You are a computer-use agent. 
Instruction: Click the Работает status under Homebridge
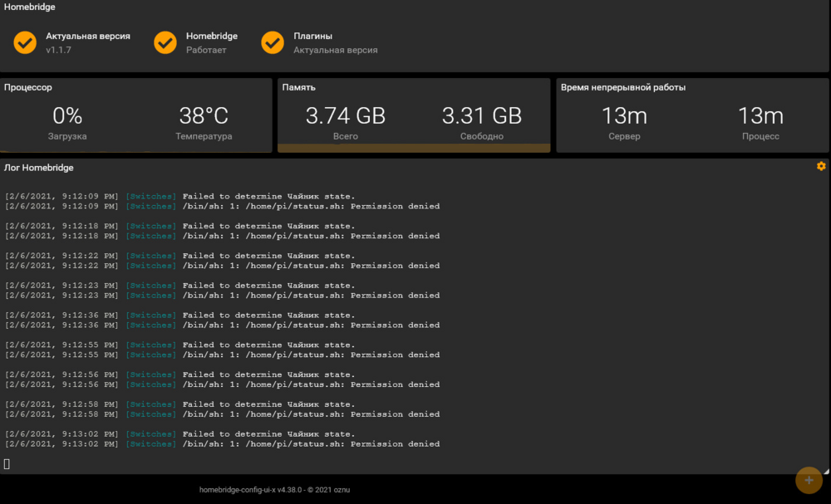pyautogui.click(x=206, y=50)
